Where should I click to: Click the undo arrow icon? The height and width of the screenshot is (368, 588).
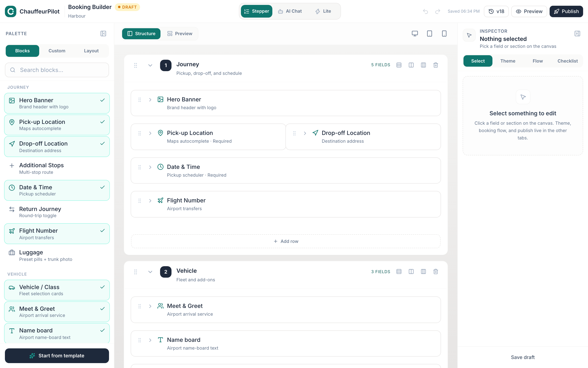click(x=425, y=11)
